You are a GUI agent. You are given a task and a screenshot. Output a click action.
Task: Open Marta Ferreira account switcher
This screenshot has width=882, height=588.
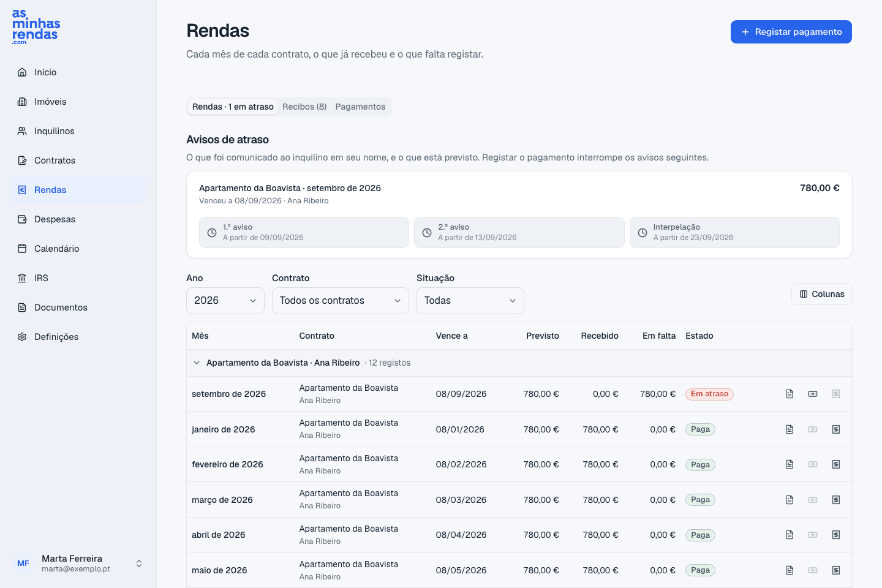coord(78,563)
